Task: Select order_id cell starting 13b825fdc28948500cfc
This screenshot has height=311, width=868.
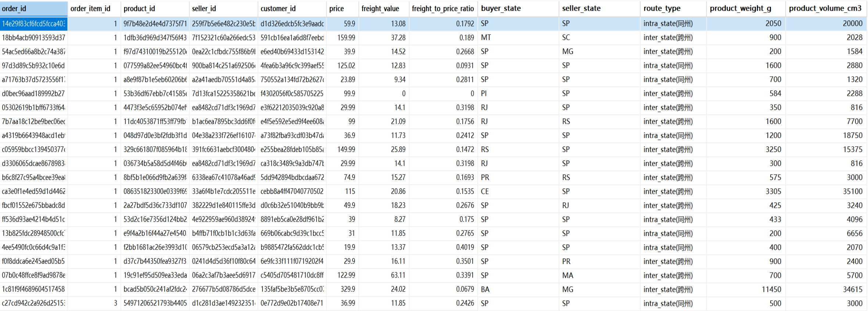Action: tap(34, 233)
